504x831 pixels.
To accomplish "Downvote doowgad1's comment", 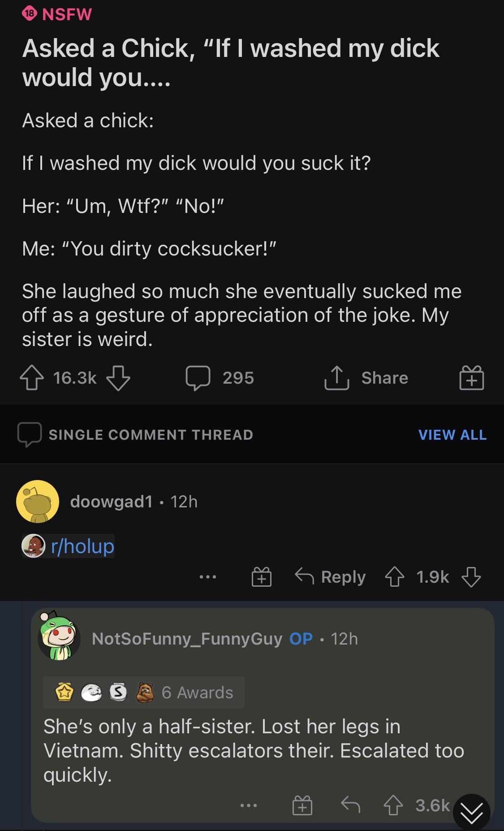I will click(471, 577).
